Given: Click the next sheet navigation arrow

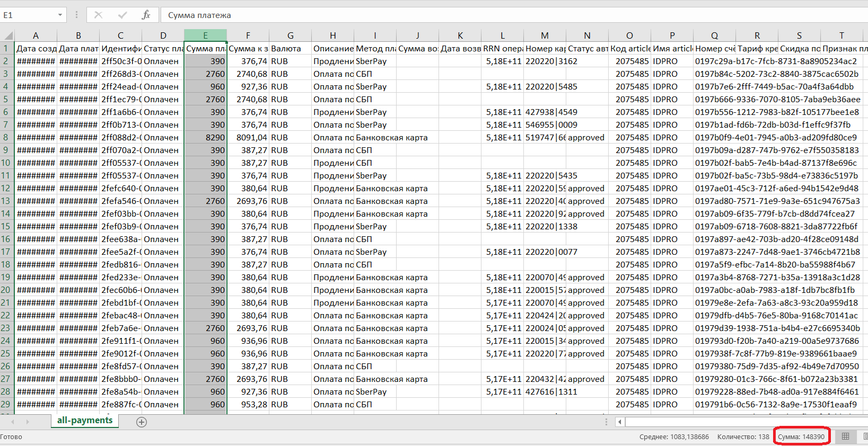Looking at the screenshot, I should (x=28, y=422).
